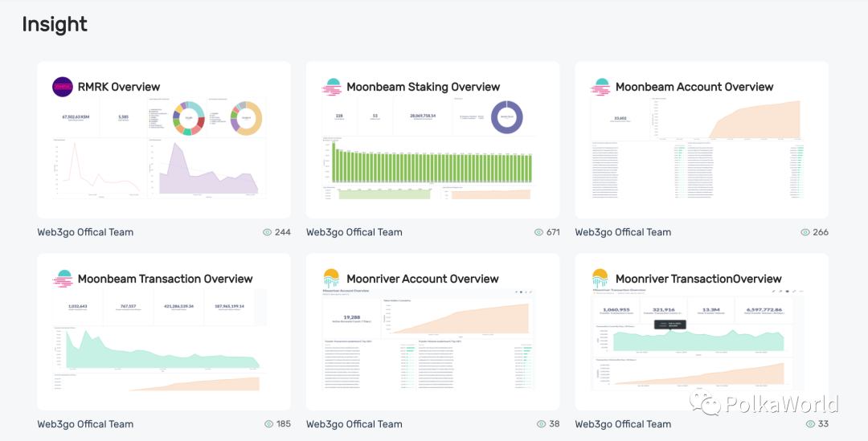Click the 19,288 active accounts value
The image size is (868, 441).
coord(352,317)
